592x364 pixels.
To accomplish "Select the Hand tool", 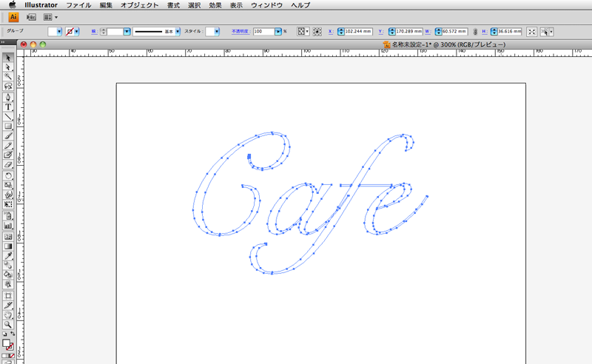I will pos(8,315).
